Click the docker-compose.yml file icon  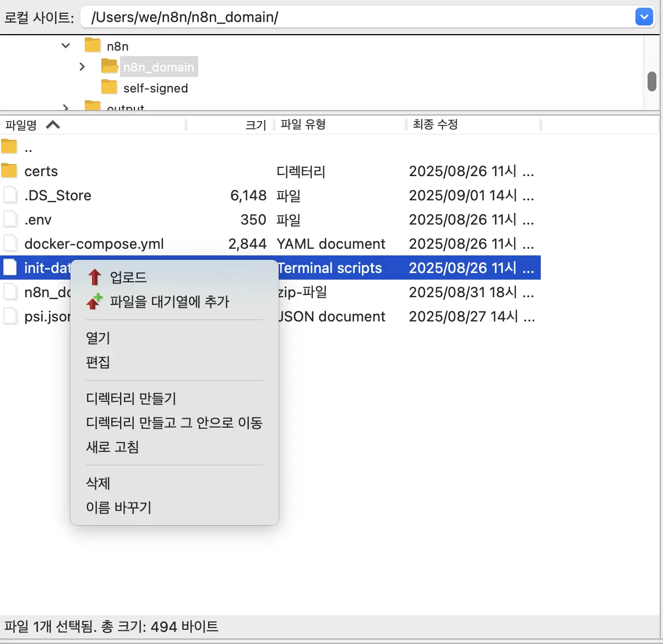(10, 243)
